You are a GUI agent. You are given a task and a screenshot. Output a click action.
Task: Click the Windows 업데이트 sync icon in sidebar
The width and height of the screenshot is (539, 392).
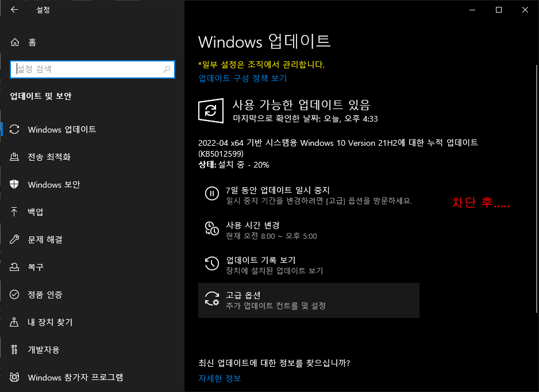[x=14, y=129]
